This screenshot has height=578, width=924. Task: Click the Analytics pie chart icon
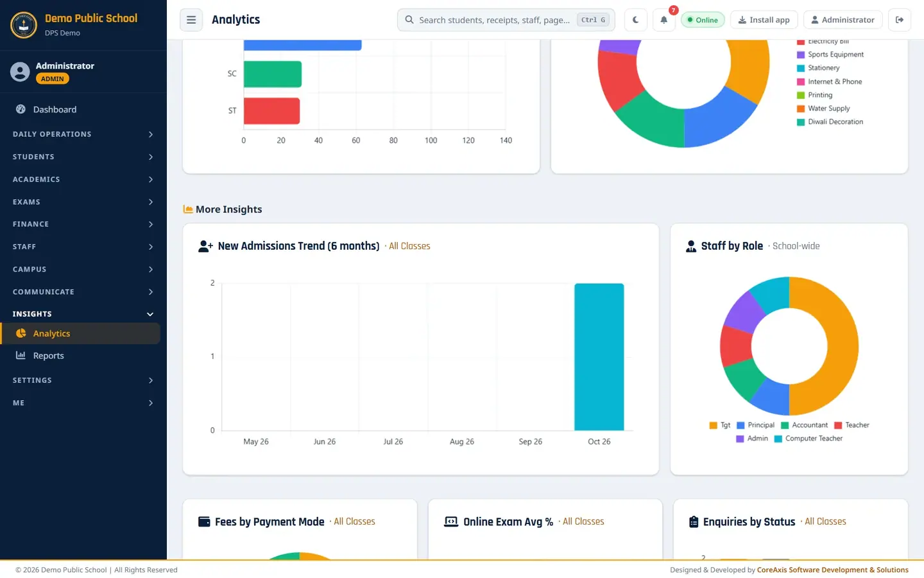[21, 333]
